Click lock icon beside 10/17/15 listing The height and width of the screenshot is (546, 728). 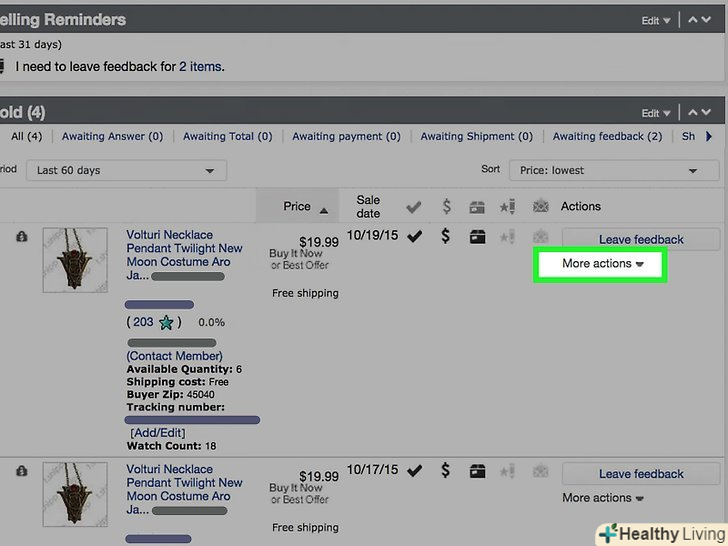21,471
